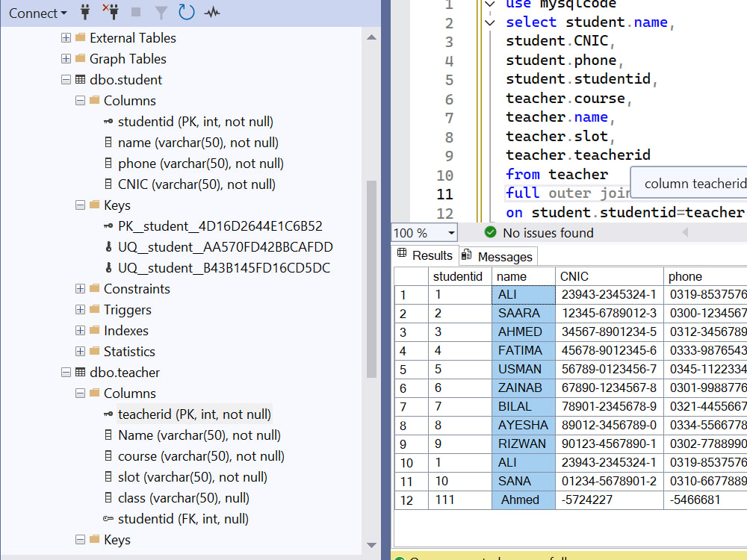This screenshot has width=747, height=560.
Task: Select the FATIMA name cell
Action: pyautogui.click(x=523, y=350)
